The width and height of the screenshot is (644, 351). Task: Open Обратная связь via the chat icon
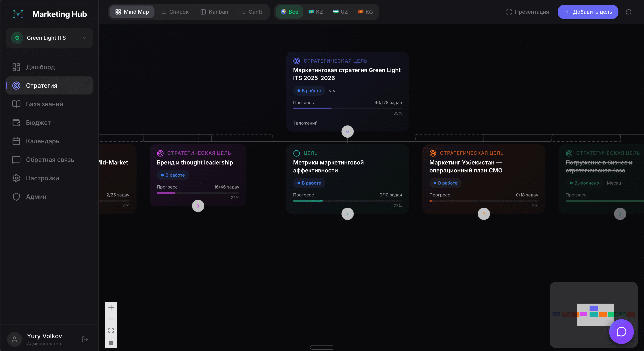[x=16, y=159]
